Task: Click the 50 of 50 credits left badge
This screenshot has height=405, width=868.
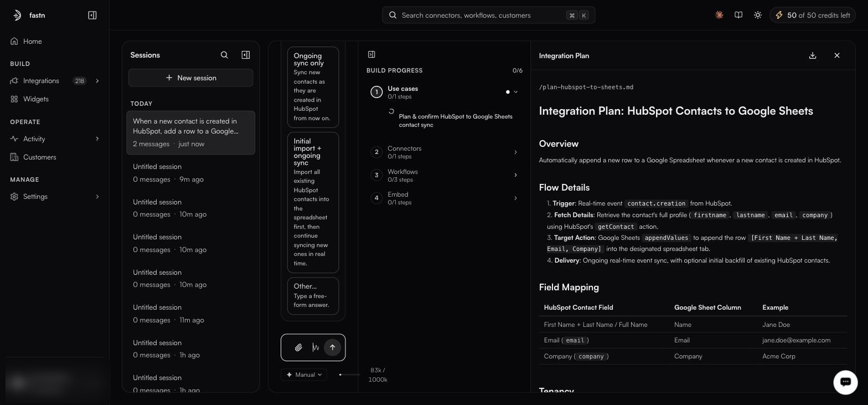Action: [813, 15]
